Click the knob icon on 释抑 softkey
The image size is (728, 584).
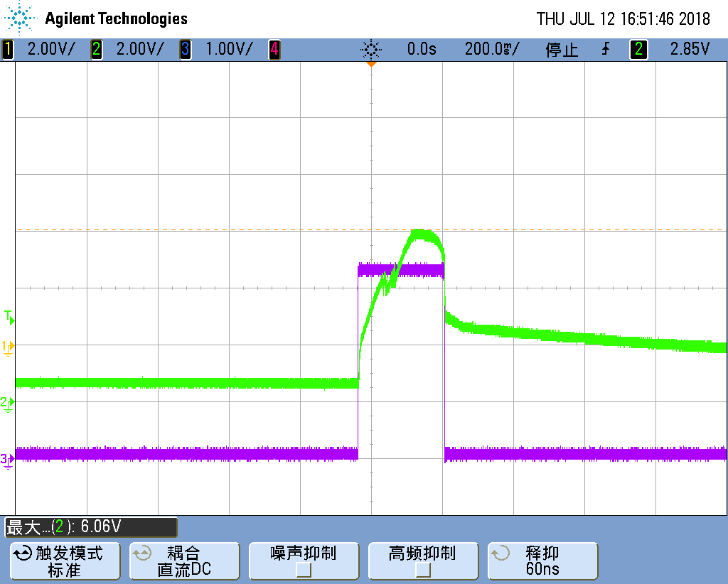500,553
